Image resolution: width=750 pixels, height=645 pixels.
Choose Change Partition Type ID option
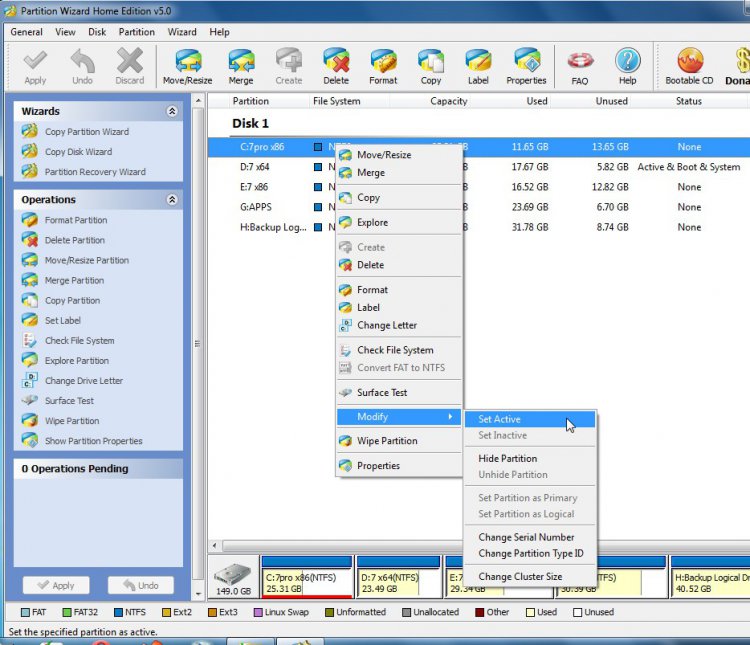coord(529,554)
